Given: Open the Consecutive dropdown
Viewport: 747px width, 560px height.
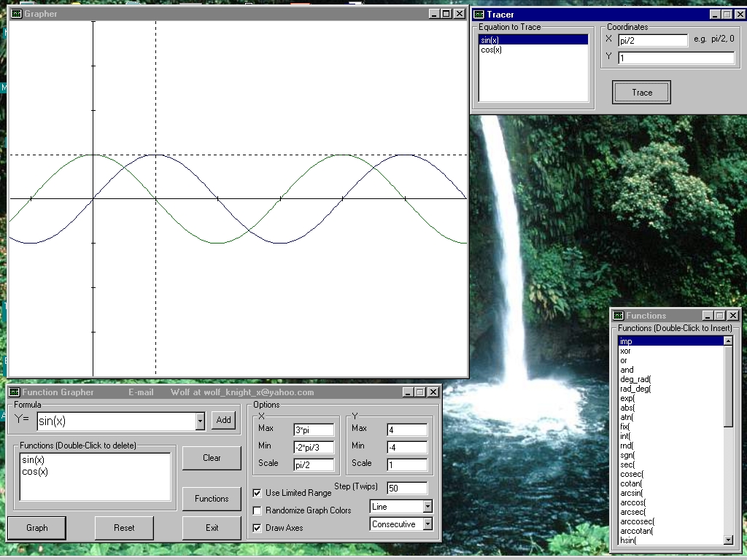Looking at the screenshot, I should coord(427,524).
